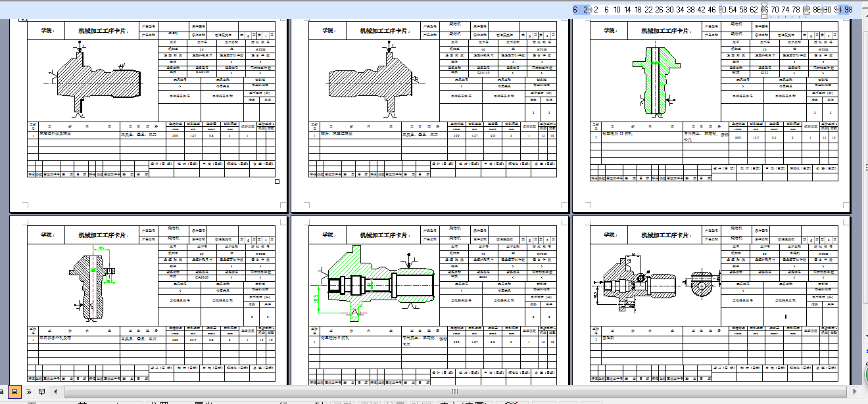Click 学院 cell on top-middle page
This screenshot has width=868, height=404.
point(327,30)
